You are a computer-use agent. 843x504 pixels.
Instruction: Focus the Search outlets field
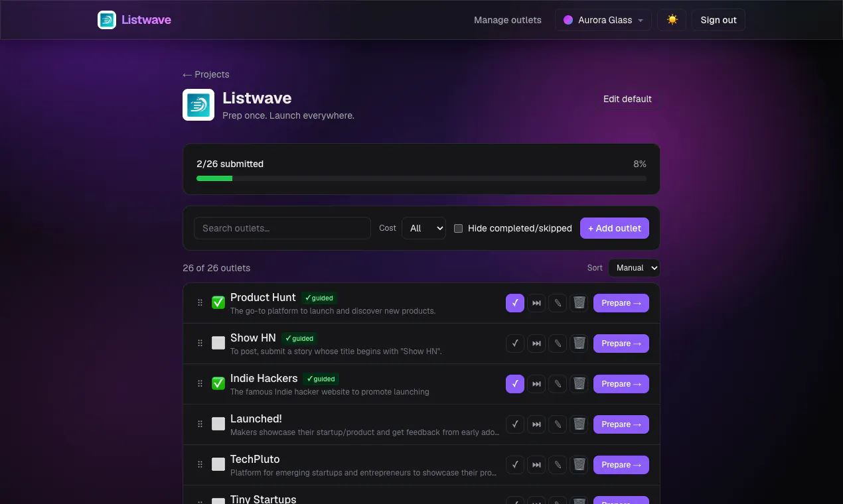click(x=282, y=228)
